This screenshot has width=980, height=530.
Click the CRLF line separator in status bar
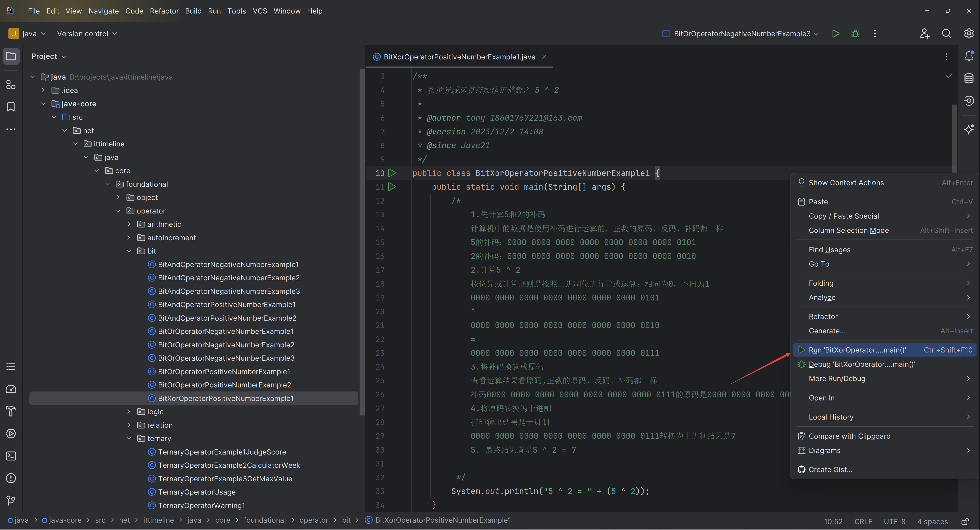pyautogui.click(x=863, y=521)
